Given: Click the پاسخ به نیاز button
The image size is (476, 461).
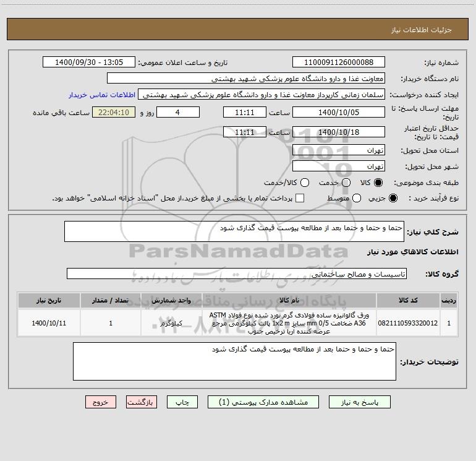Looking at the screenshot, I should pos(359,402).
